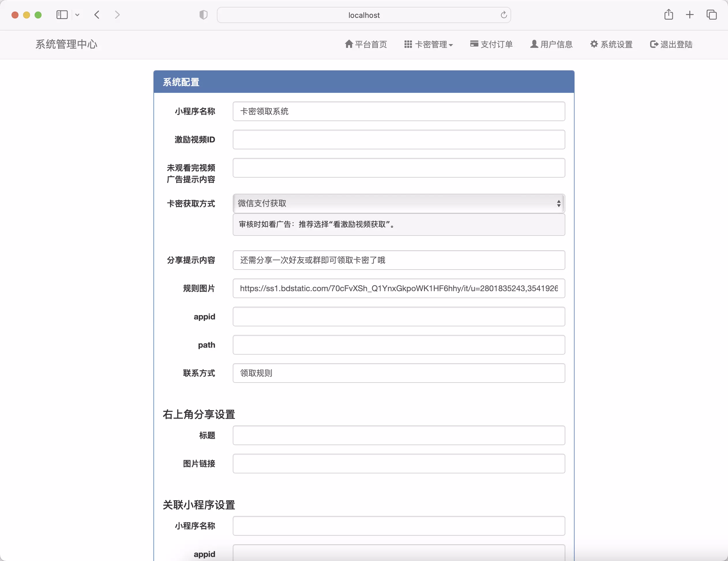728x561 pixels.
Task: Expand the 卡密管理 dropdown menu
Action: click(x=428, y=44)
